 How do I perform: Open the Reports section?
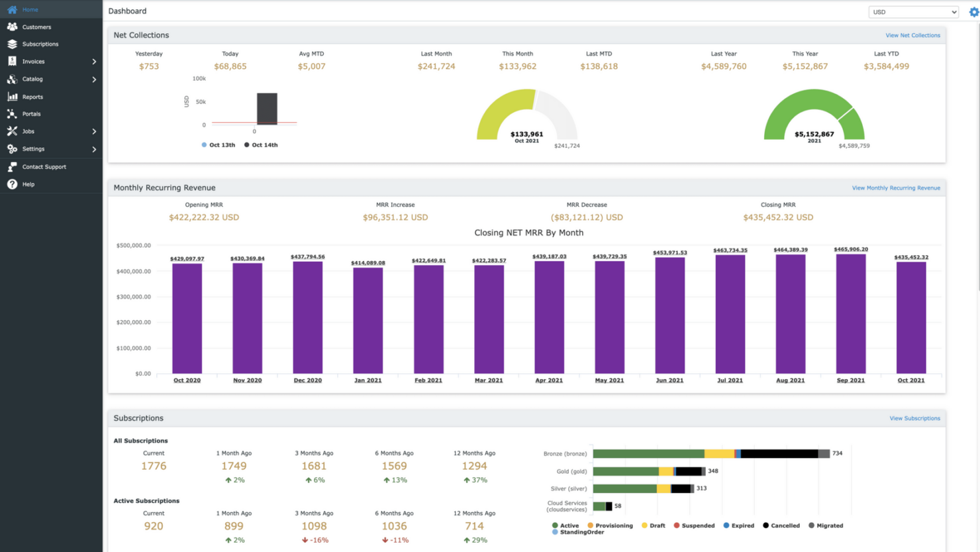coord(32,96)
